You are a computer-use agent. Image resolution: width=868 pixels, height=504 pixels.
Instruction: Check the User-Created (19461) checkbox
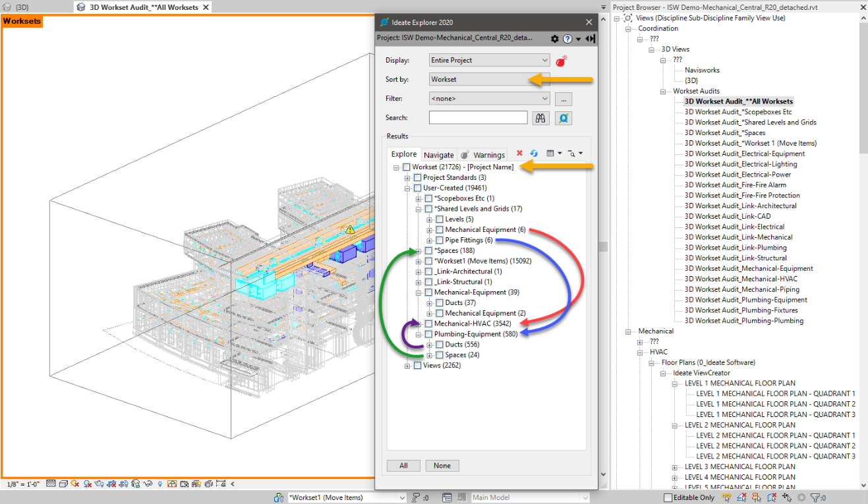coord(417,188)
